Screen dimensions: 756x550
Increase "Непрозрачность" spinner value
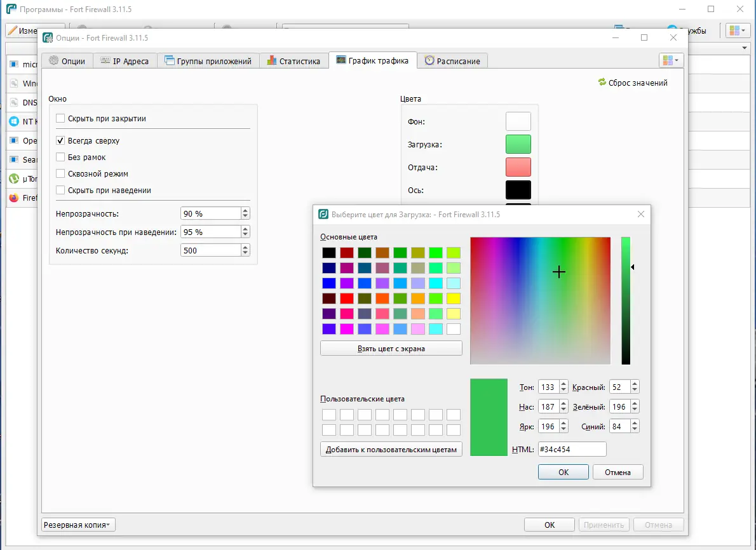coord(245,210)
